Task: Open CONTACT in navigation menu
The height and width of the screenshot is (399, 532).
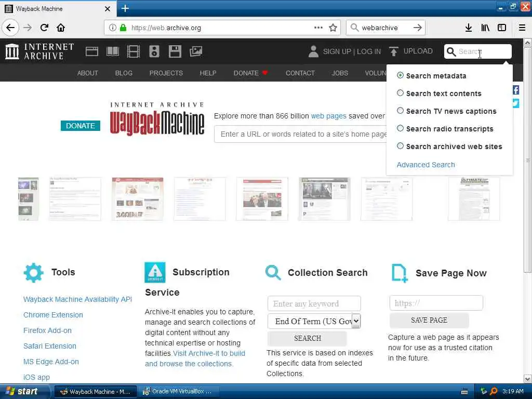Action: (300, 73)
